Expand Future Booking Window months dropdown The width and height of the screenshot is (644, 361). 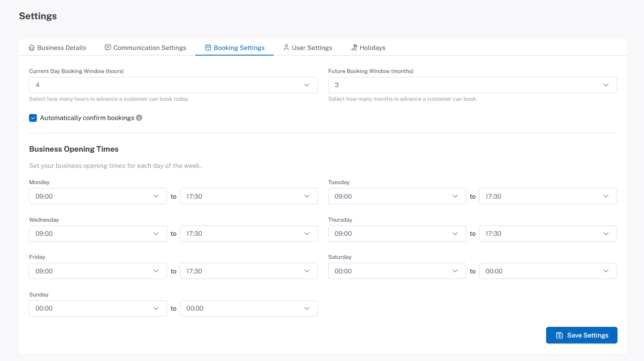(472, 85)
